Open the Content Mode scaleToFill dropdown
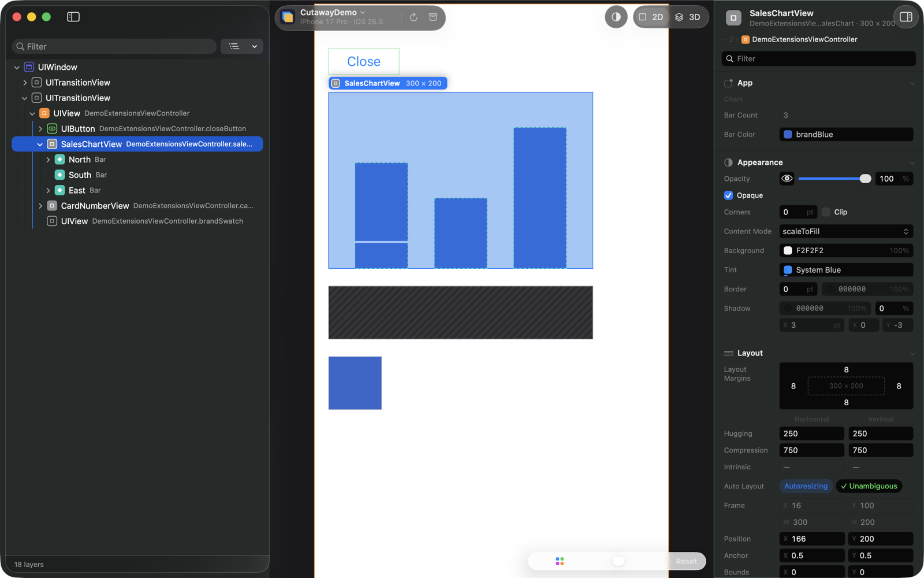This screenshot has height=578, width=924. [846, 231]
